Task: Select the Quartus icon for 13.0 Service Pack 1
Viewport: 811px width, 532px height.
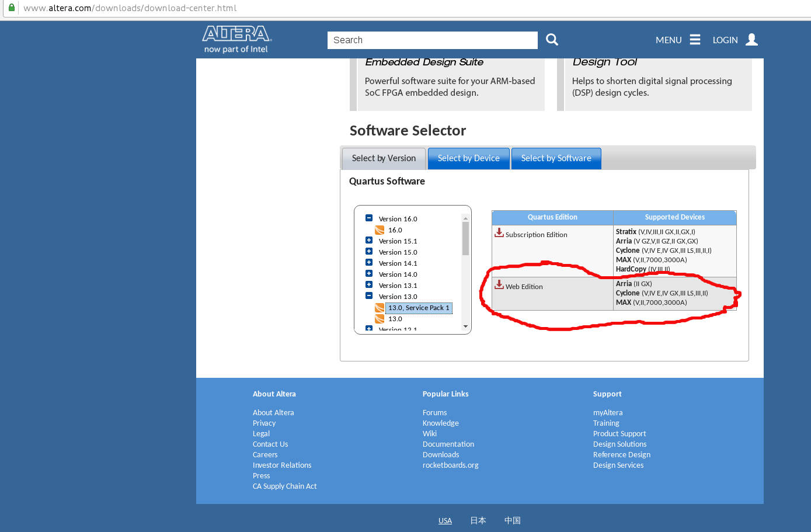Action: (x=378, y=308)
